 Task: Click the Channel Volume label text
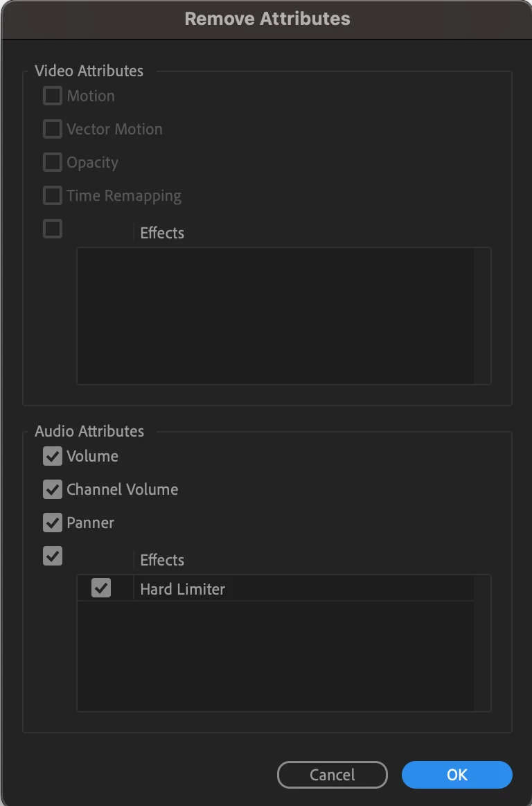click(x=123, y=490)
